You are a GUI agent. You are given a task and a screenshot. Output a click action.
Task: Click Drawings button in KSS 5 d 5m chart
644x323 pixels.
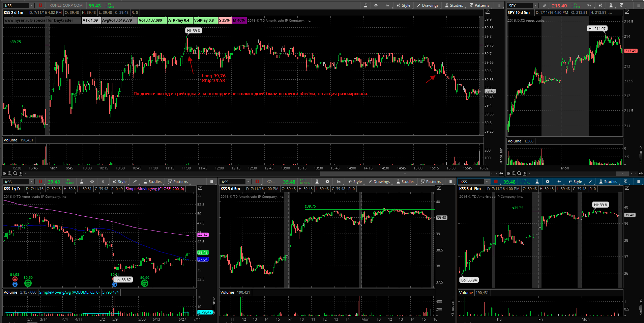379,182
